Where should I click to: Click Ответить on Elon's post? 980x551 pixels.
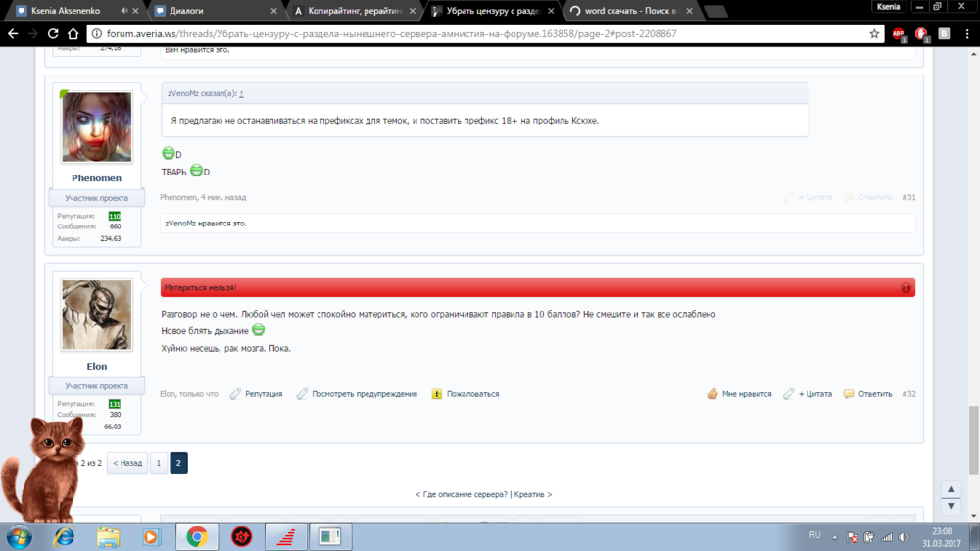868,394
